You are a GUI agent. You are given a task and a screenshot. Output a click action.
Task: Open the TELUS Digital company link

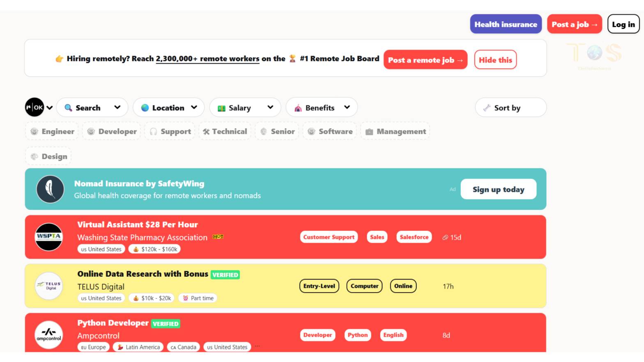(101, 286)
